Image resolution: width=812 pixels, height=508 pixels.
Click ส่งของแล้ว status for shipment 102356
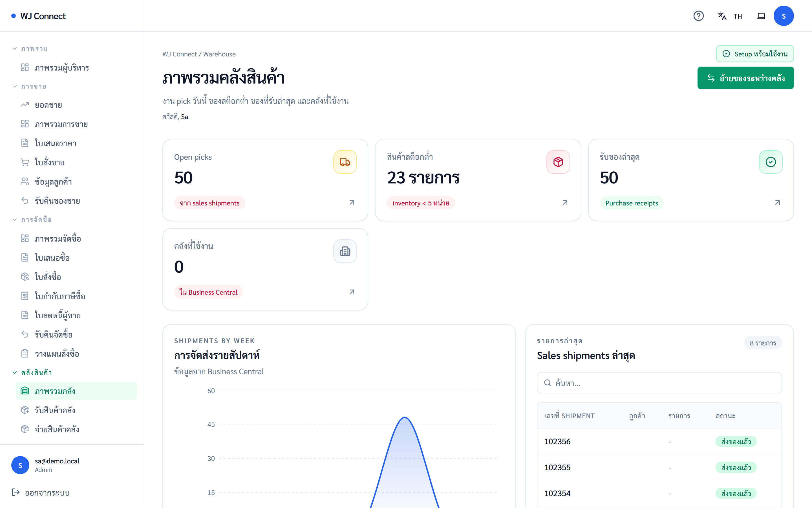click(x=736, y=441)
